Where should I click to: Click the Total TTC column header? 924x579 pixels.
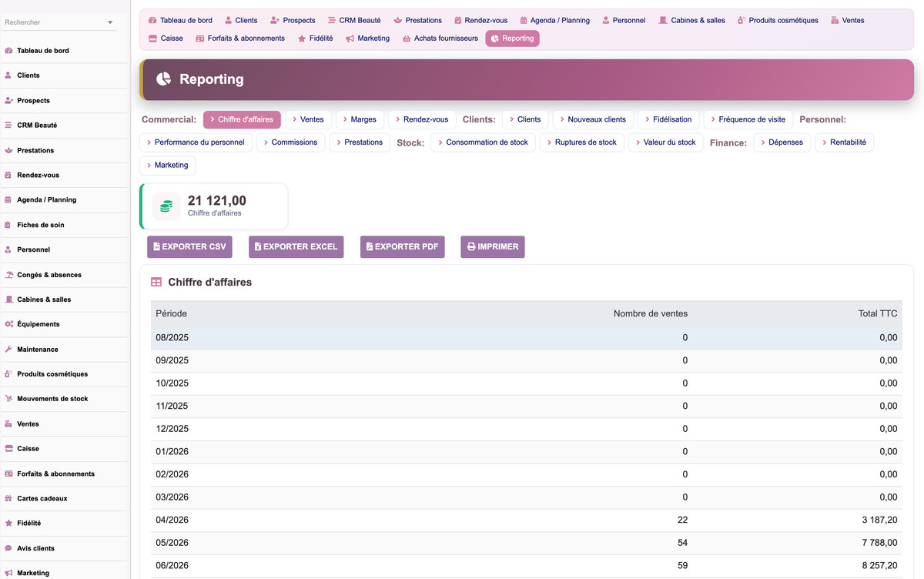[878, 314]
